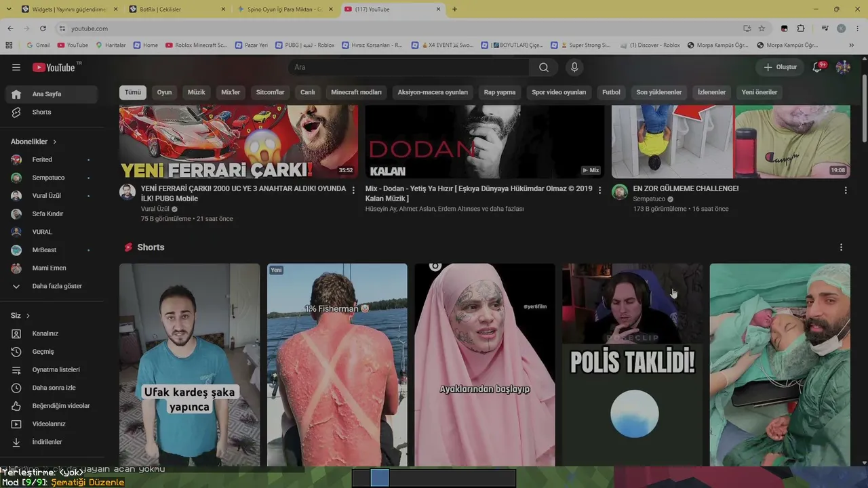
Task: Open the notifications bell
Action: pyautogui.click(x=818, y=67)
